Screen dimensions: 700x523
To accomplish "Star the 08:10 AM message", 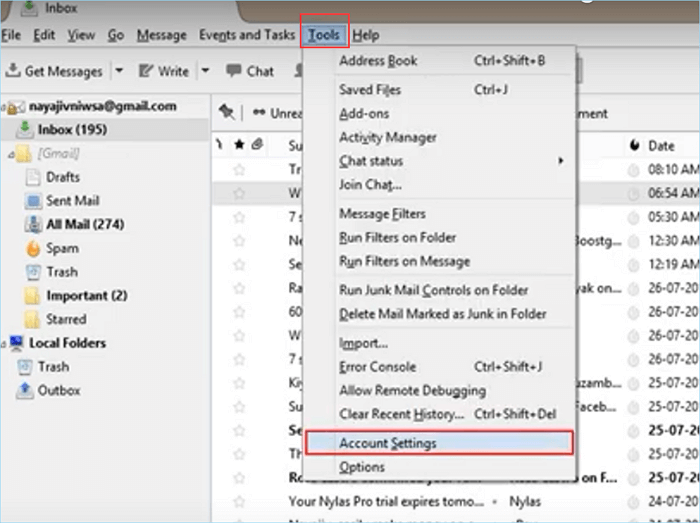I will coord(239,170).
